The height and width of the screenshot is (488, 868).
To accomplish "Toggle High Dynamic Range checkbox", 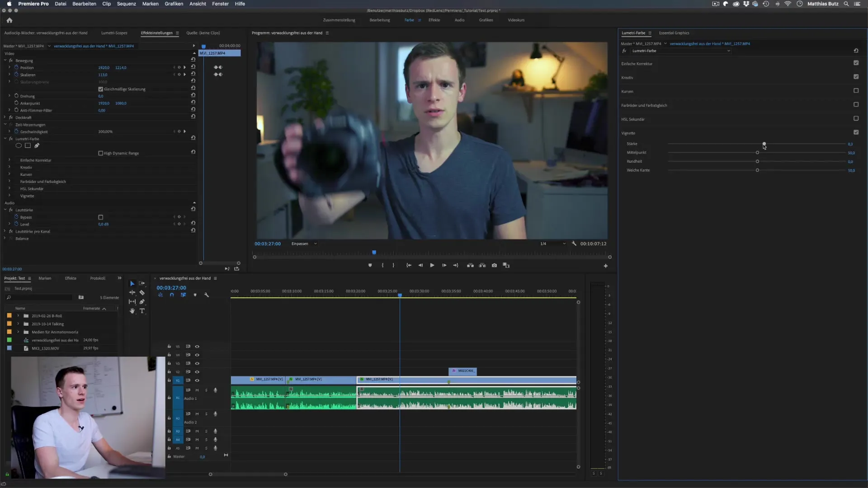I will click(x=101, y=153).
